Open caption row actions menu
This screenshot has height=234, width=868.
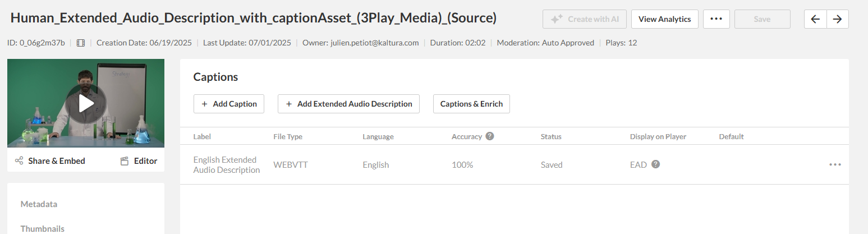(x=835, y=164)
